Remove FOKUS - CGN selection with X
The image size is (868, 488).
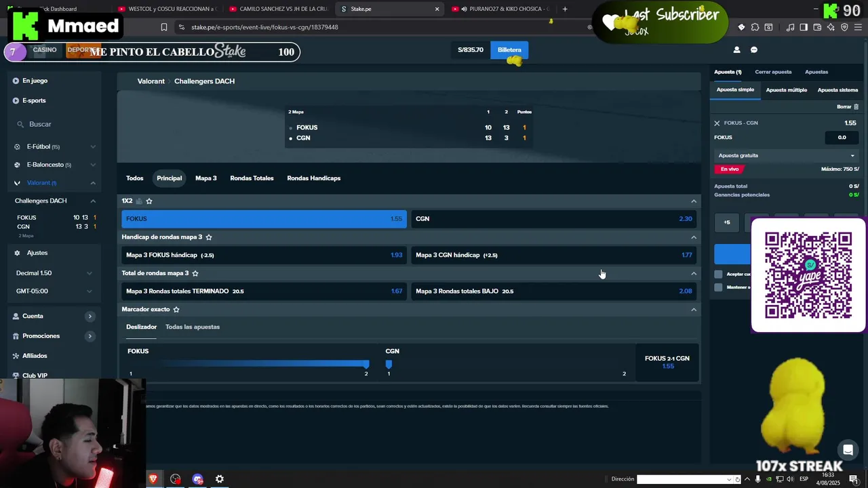point(717,123)
